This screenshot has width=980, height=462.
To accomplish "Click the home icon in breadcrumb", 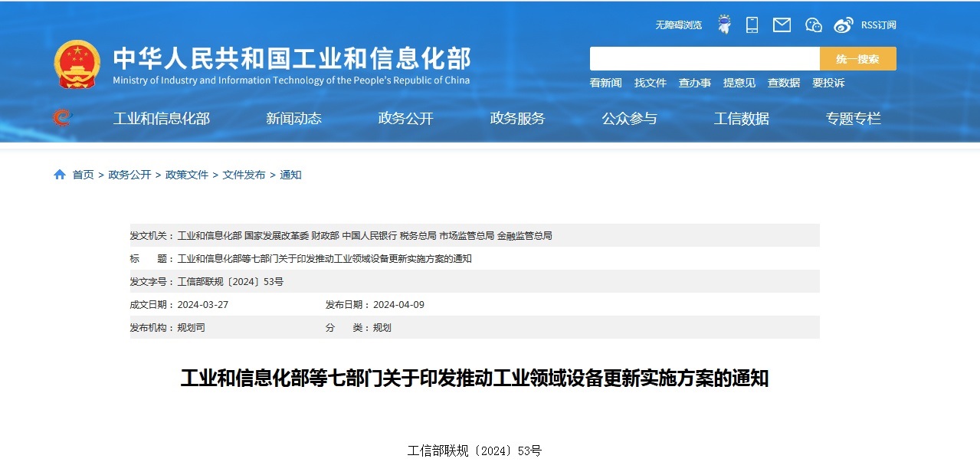I will click(60, 175).
